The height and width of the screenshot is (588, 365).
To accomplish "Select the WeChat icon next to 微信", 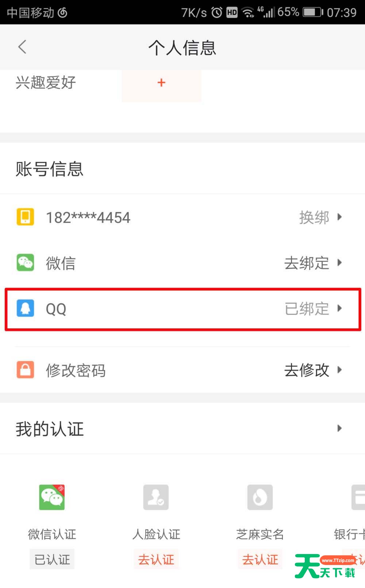I will click(x=25, y=263).
